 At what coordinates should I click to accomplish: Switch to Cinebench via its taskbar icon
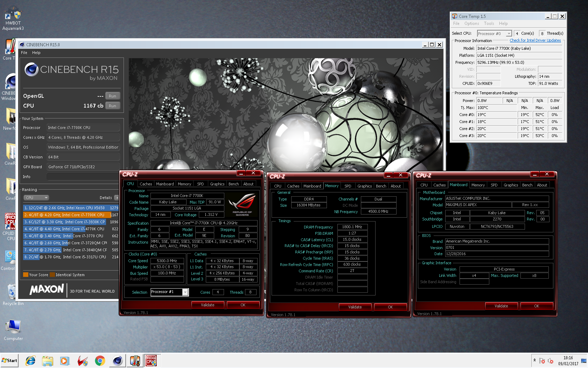pos(118,361)
